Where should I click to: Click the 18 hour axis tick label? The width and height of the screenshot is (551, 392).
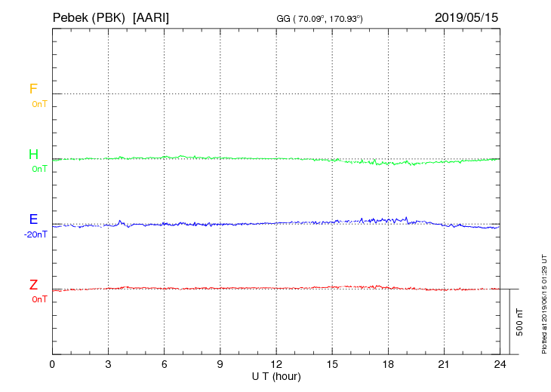pos(388,365)
